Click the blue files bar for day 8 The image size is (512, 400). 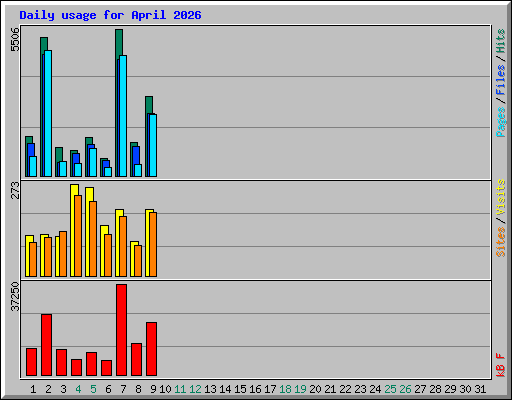pos(136,155)
